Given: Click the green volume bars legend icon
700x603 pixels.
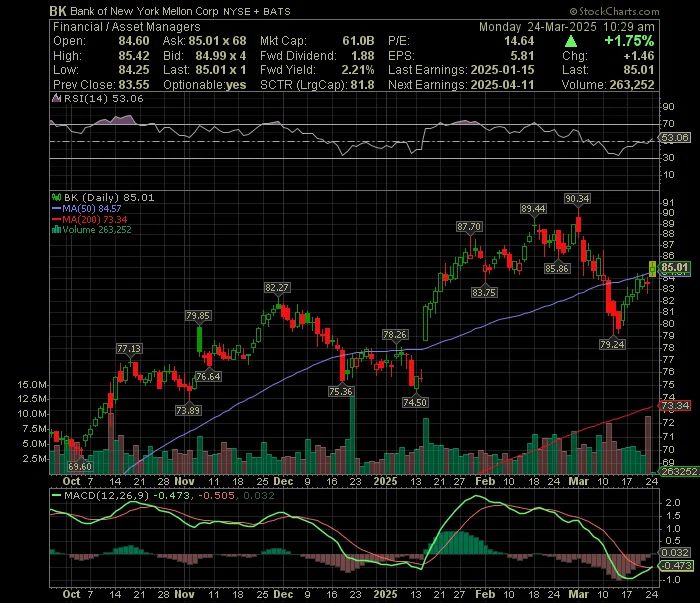Looking at the screenshot, I should (57, 230).
